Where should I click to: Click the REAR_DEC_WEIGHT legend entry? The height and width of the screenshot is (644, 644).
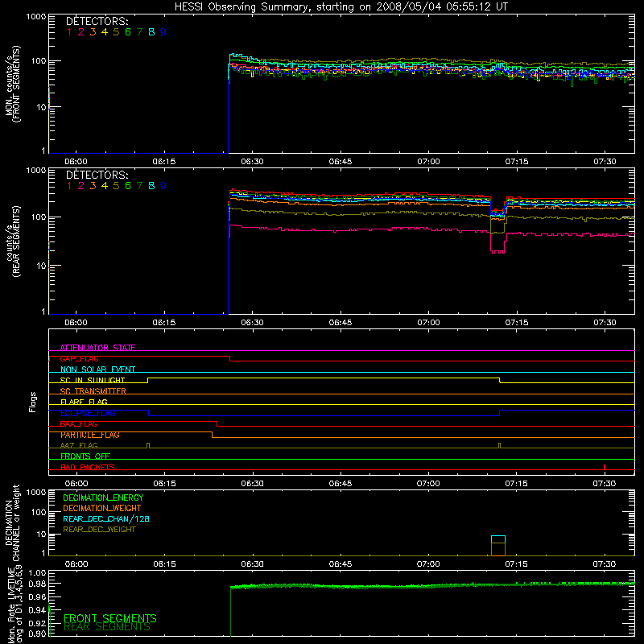tap(99, 530)
